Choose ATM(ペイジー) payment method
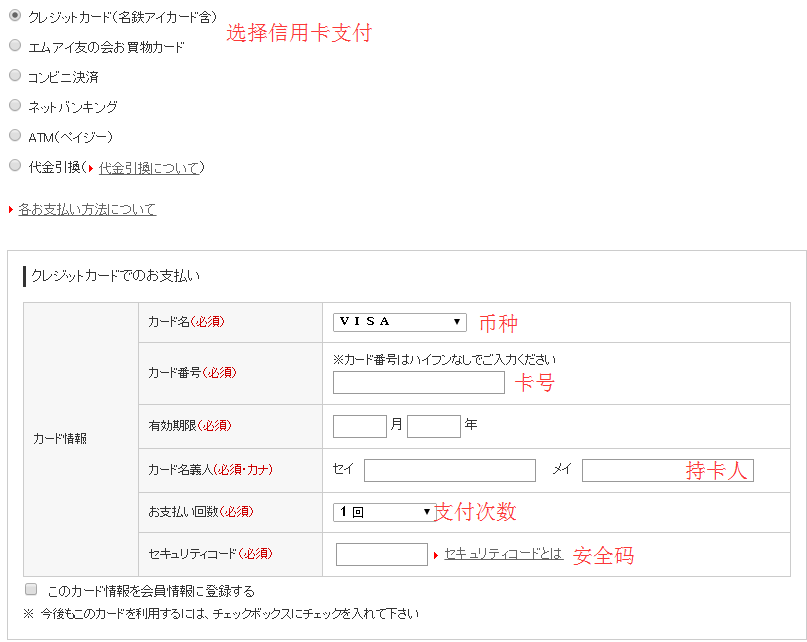 pyautogui.click(x=15, y=135)
